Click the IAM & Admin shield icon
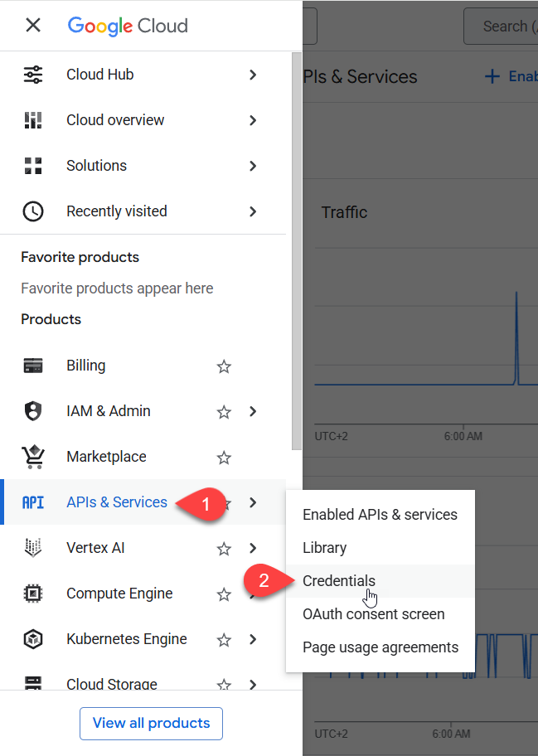 coord(33,411)
